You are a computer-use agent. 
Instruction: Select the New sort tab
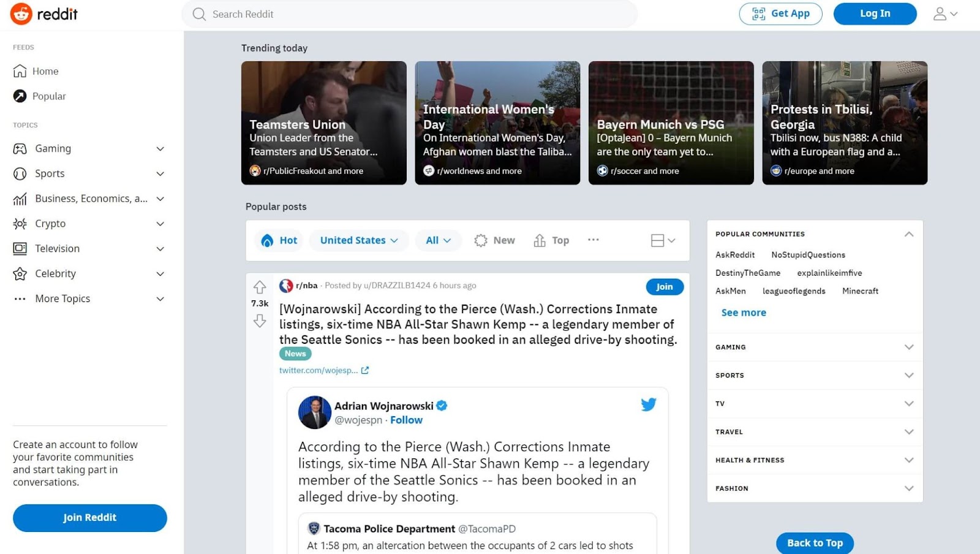point(494,240)
